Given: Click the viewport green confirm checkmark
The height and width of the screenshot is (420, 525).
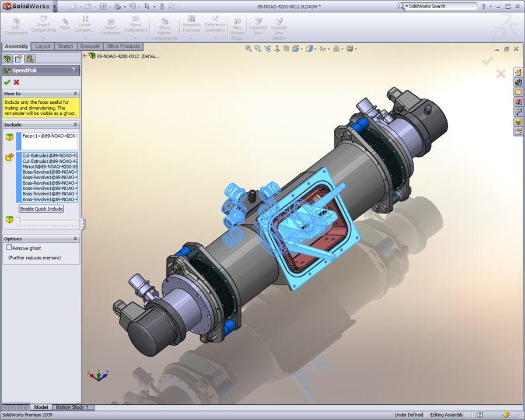Looking at the screenshot, I should tap(488, 61).
